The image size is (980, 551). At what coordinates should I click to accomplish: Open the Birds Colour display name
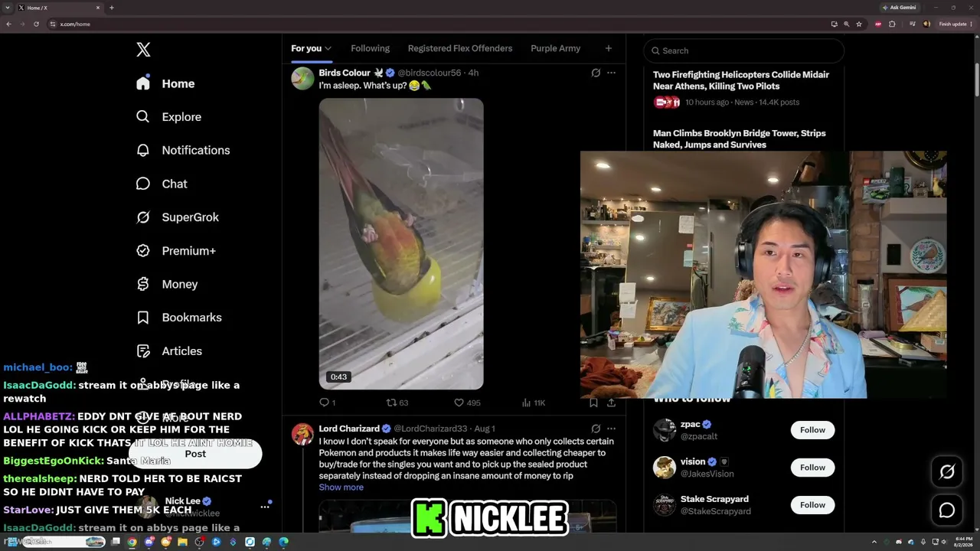coord(345,73)
